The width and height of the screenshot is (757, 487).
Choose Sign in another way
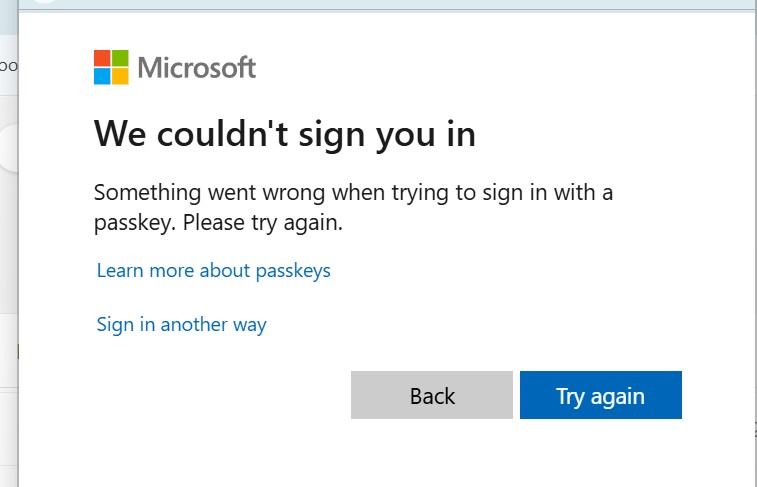[x=181, y=325]
